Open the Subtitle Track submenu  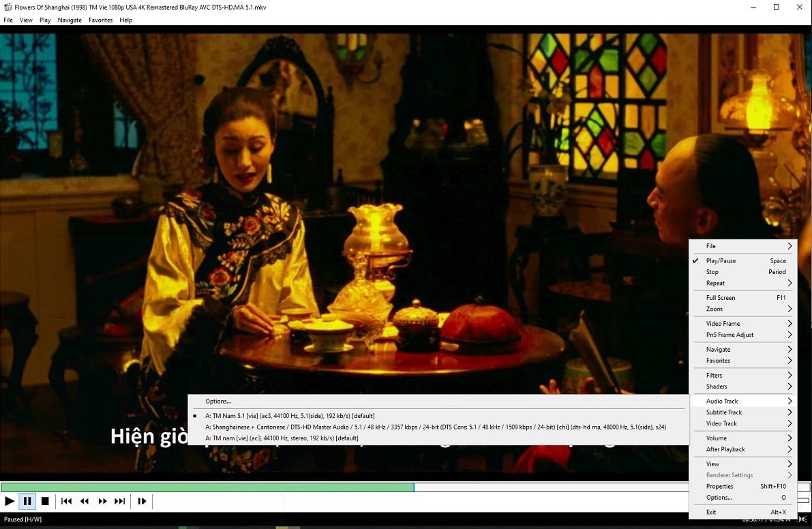[x=743, y=412]
